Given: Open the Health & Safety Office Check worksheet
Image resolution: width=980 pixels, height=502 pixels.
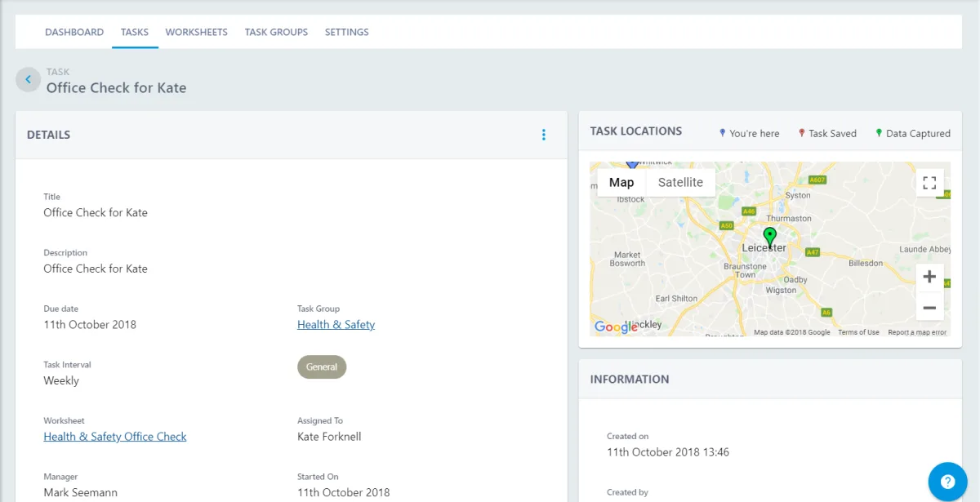Looking at the screenshot, I should click(x=115, y=437).
